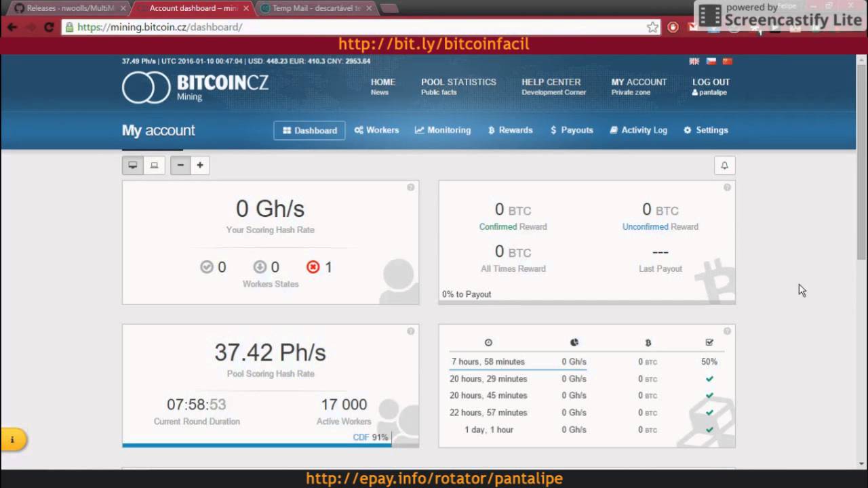Open the Workers tab

(x=376, y=130)
